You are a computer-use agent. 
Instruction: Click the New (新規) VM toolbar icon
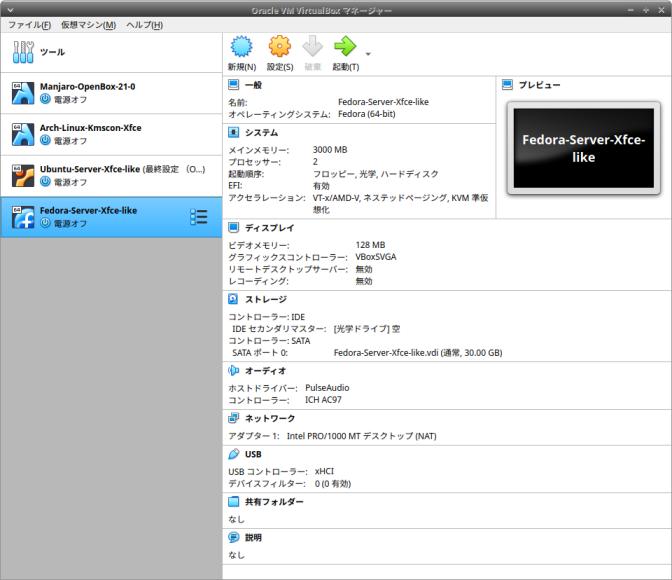(x=242, y=46)
